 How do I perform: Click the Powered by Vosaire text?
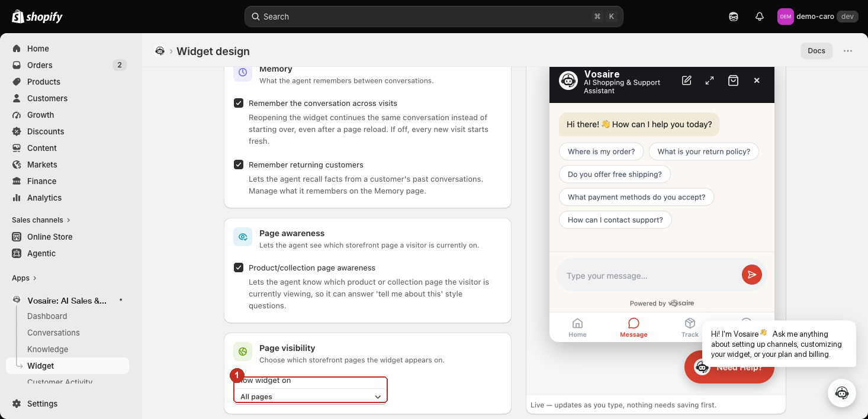click(x=662, y=303)
